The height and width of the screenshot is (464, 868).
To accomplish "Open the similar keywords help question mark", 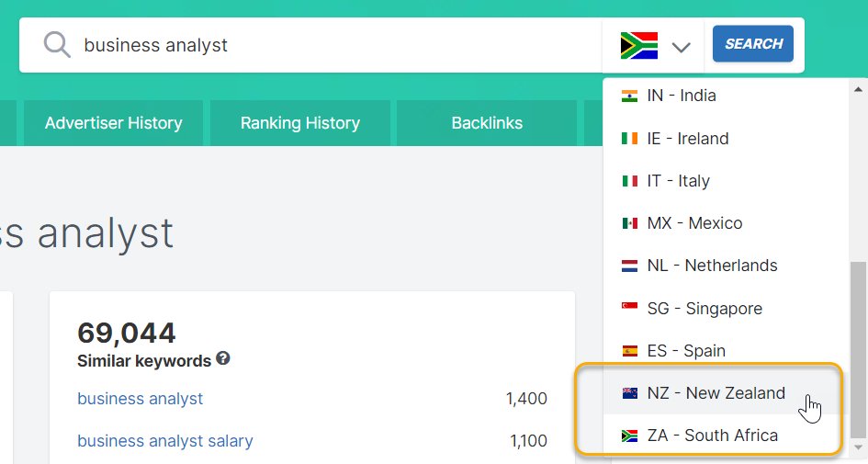I will (x=222, y=358).
